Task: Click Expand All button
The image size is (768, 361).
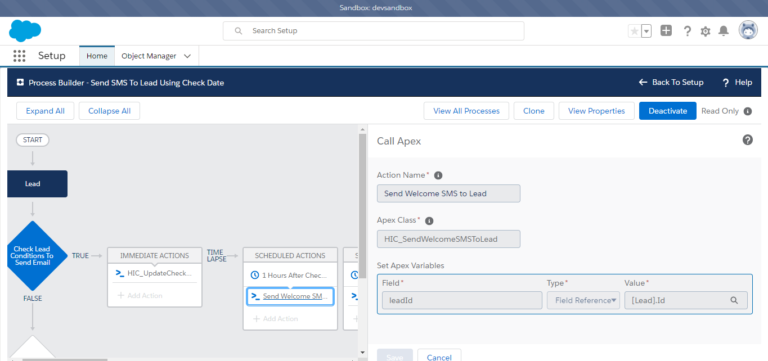Action: click(x=45, y=111)
